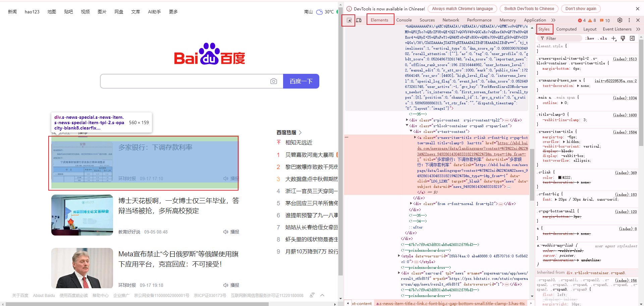Expand collapsed content of s-pic-content div ellipsis
This screenshot has height=306, width=644.
[x=507, y=120]
